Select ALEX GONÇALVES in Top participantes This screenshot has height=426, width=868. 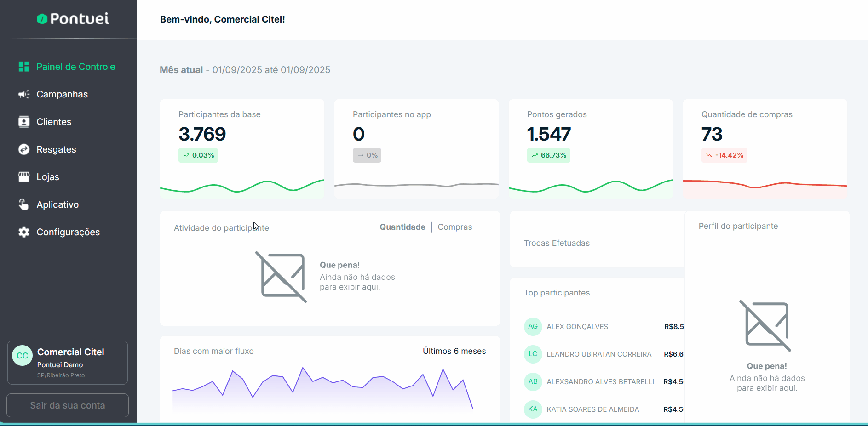click(x=577, y=327)
